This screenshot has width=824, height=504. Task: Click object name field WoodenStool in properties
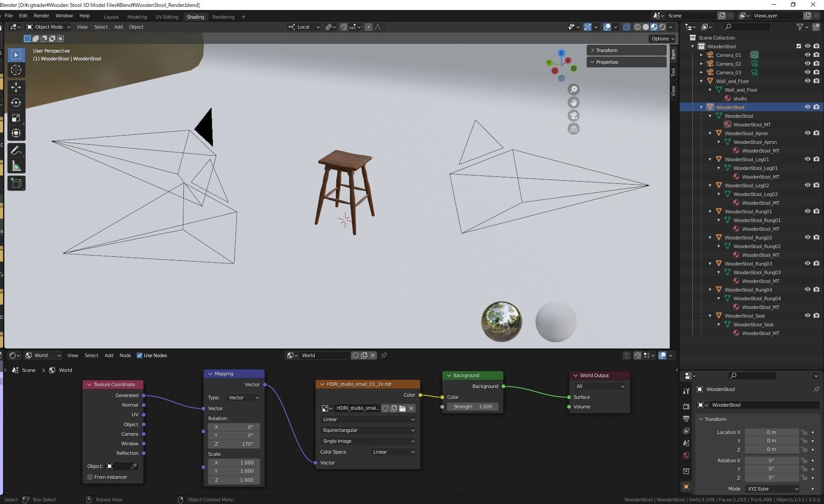(x=764, y=405)
